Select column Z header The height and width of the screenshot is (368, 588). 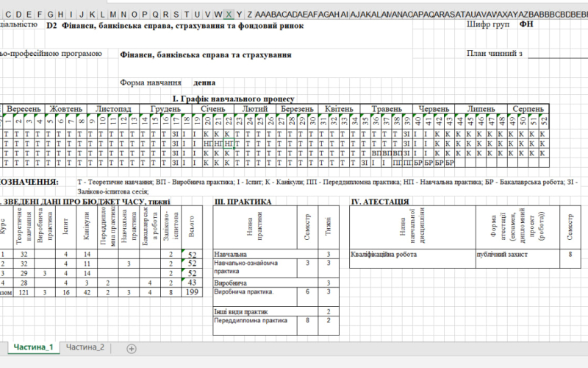250,15
